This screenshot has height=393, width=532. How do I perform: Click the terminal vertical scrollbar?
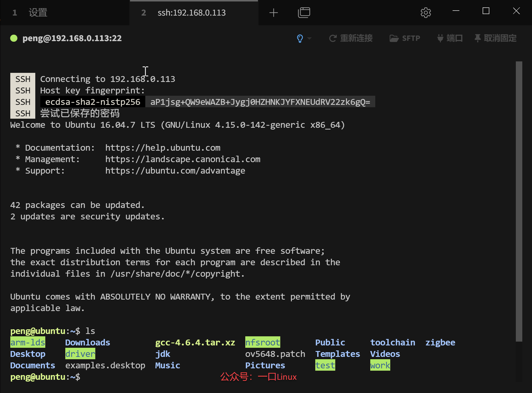[519, 201]
